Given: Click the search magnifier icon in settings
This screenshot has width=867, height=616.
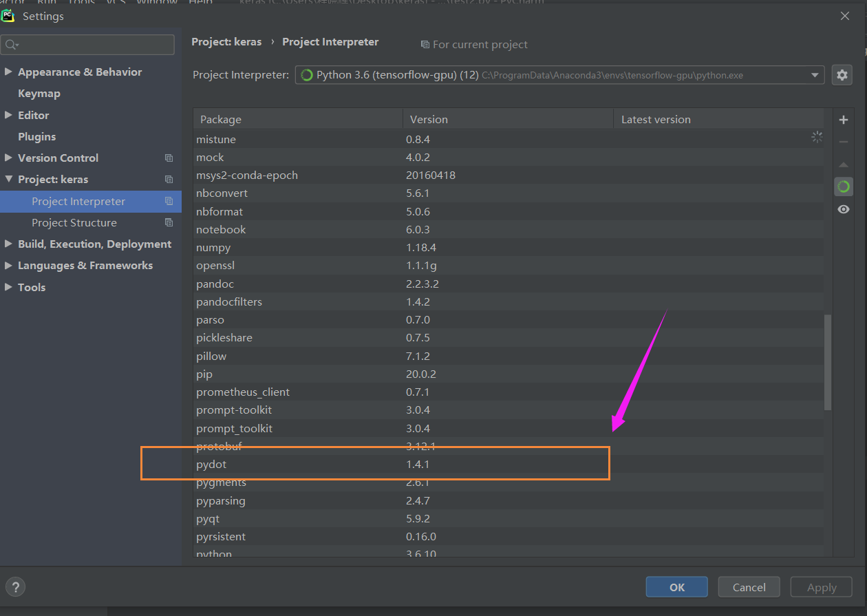Looking at the screenshot, I should [11, 45].
